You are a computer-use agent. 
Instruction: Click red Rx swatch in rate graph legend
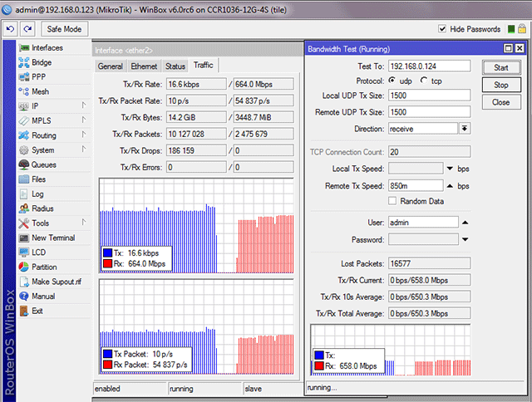(x=108, y=263)
